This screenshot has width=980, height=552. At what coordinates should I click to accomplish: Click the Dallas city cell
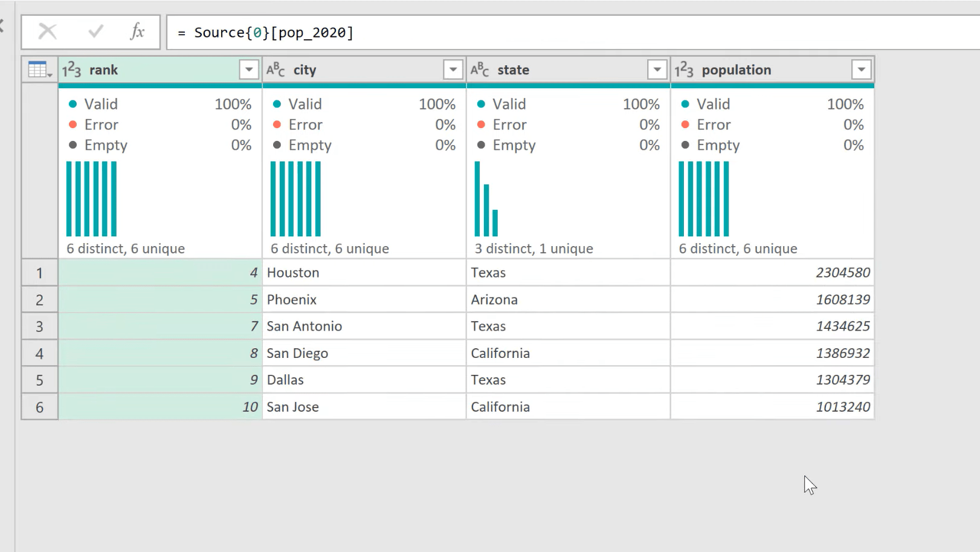(364, 380)
